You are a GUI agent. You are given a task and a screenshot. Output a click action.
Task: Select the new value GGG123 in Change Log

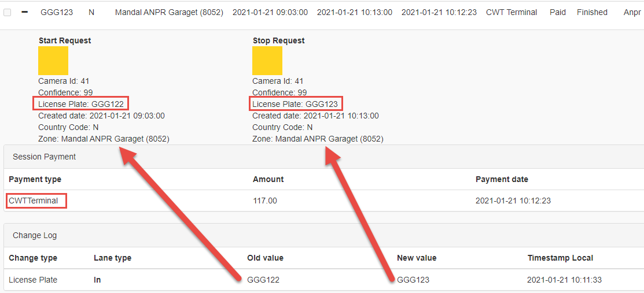(413, 280)
